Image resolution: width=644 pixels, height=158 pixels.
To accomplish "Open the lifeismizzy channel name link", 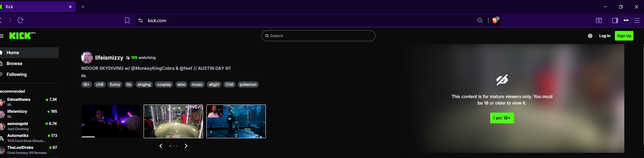I will coord(109,58).
